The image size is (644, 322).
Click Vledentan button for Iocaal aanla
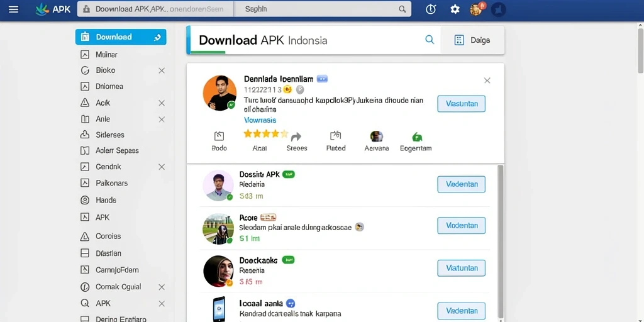click(461, 311)
